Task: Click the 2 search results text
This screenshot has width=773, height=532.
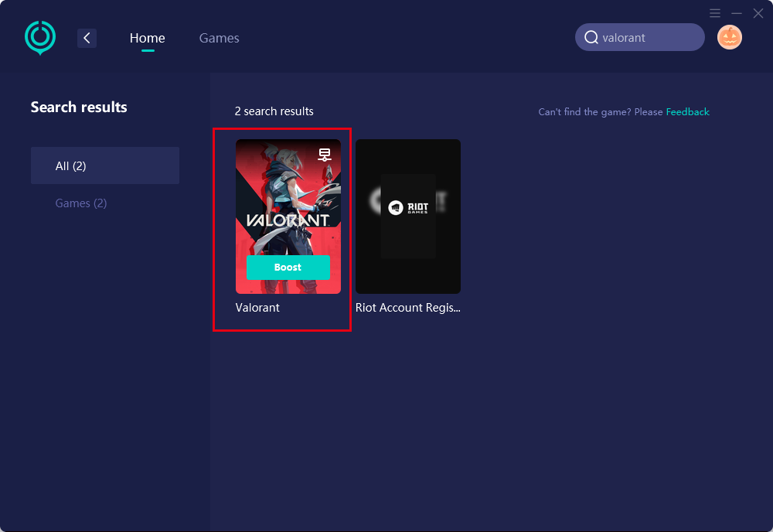Action: 274,111
